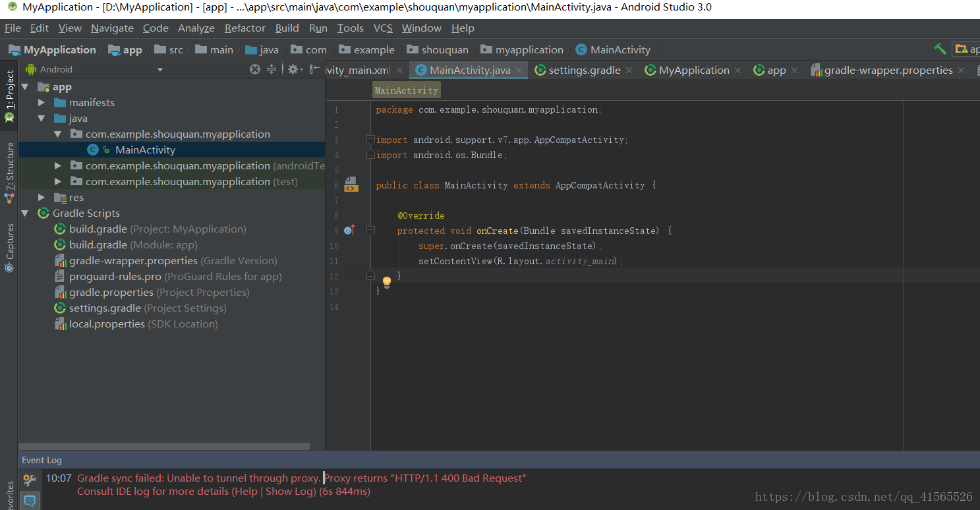Click the MainActivity editor breadcrumb label
This screenshot has height=510, width=980.
(406, 90)
